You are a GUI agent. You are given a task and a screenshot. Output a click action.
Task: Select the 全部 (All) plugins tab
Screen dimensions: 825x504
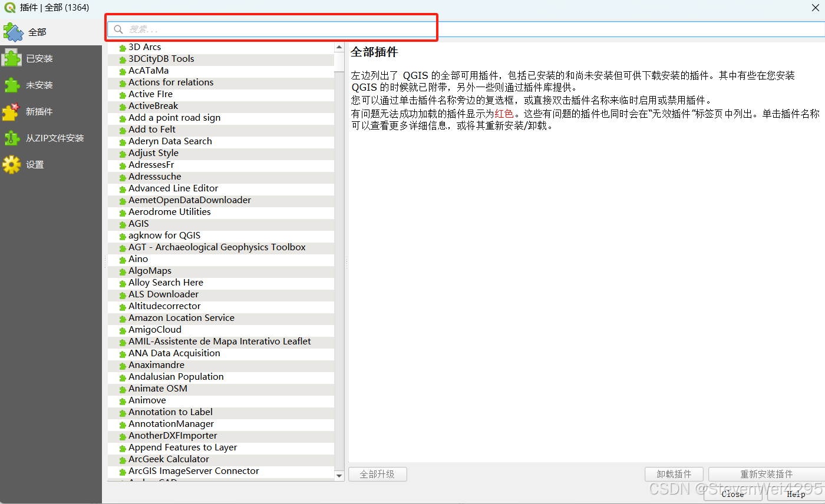coord(51,32)
